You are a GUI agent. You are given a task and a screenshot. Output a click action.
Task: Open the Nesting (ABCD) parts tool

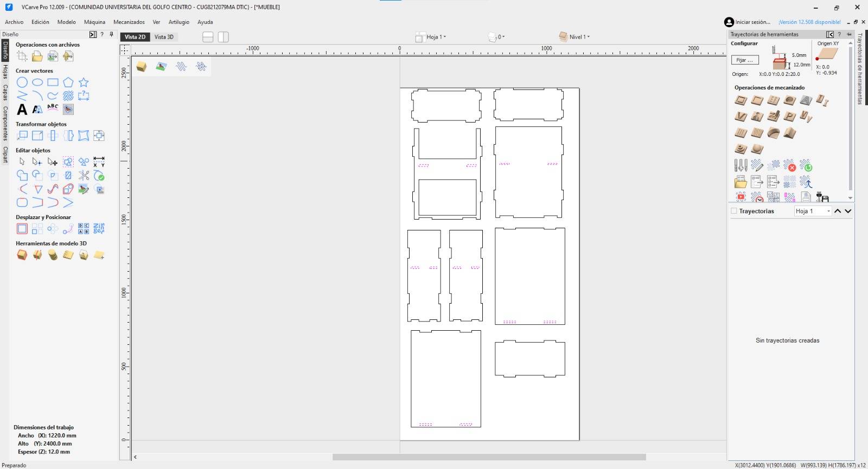click(84, 228)
